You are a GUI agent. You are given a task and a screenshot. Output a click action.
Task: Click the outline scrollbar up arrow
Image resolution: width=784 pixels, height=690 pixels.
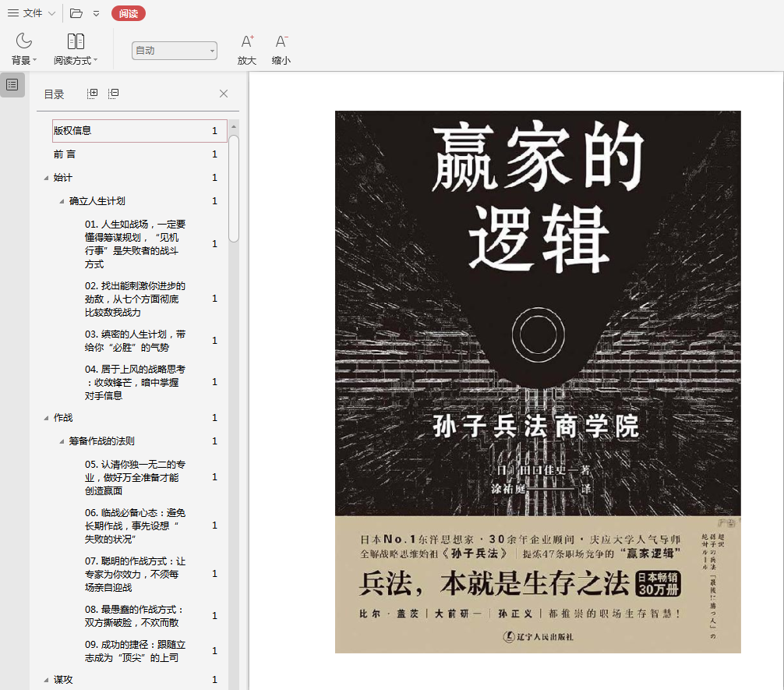234,126
